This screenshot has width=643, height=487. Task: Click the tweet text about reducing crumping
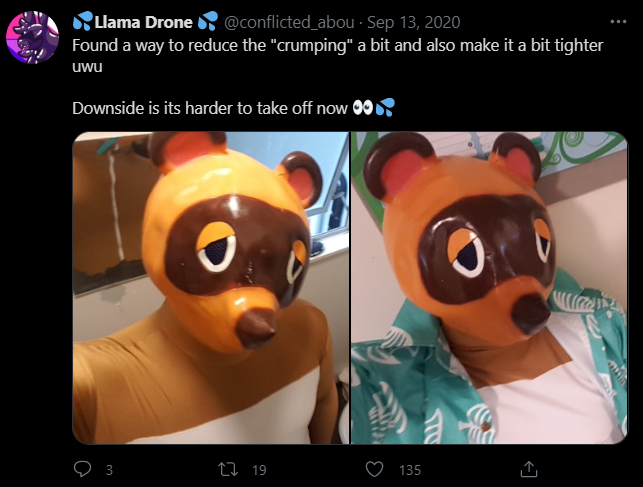coord(337,46)
